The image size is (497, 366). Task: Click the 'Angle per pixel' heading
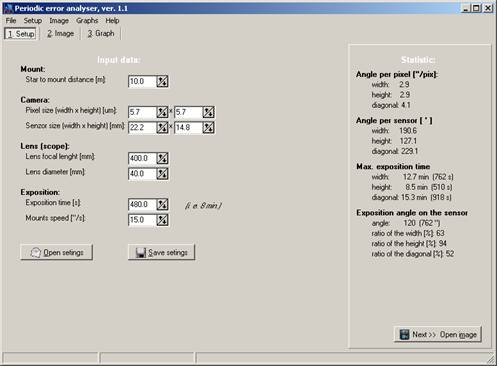point(397,74)
